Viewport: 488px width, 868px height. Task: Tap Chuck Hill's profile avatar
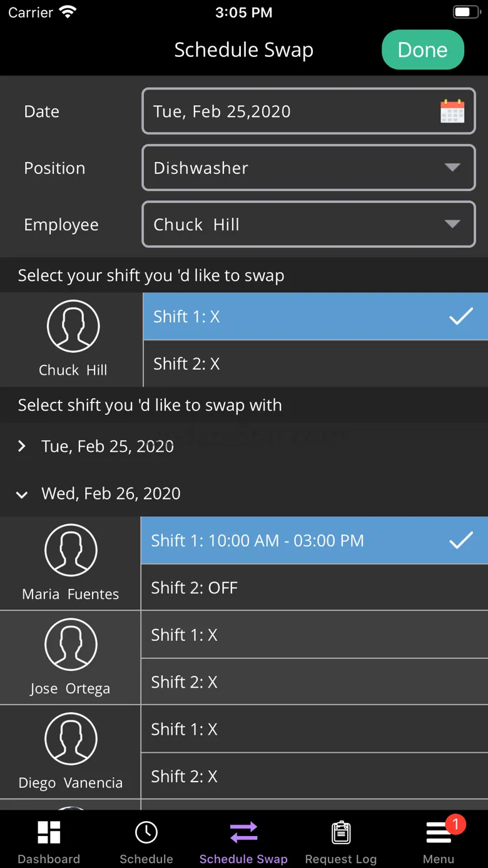(73, 326)
